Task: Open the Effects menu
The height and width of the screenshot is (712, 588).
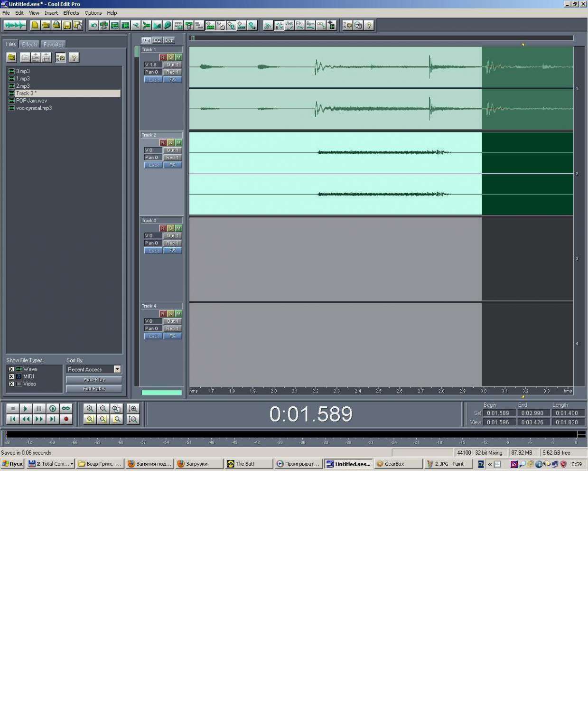Action: pos(71,13)
